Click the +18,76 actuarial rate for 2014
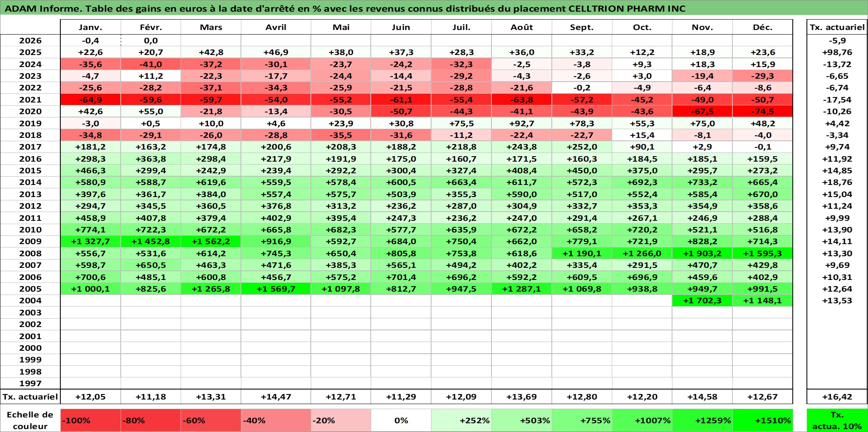 837,182
